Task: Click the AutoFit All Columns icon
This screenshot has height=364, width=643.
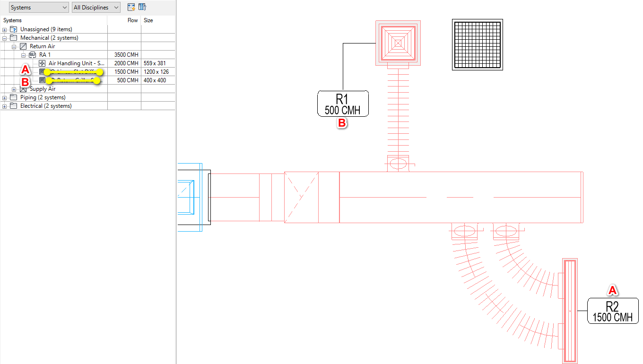Action: [131, 7]
